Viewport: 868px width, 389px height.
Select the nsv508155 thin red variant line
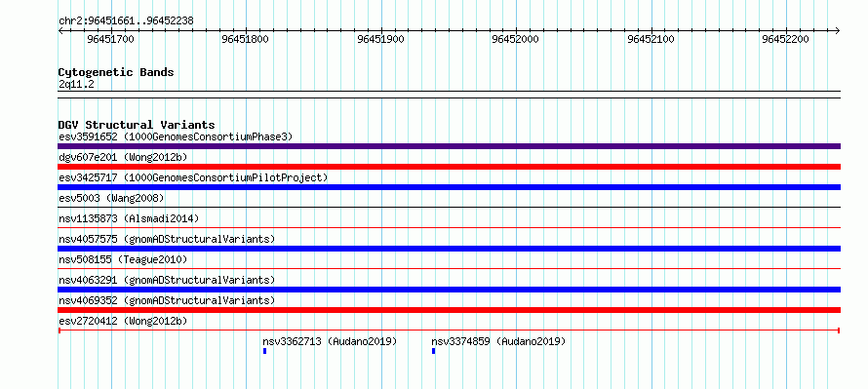[449, 269]
